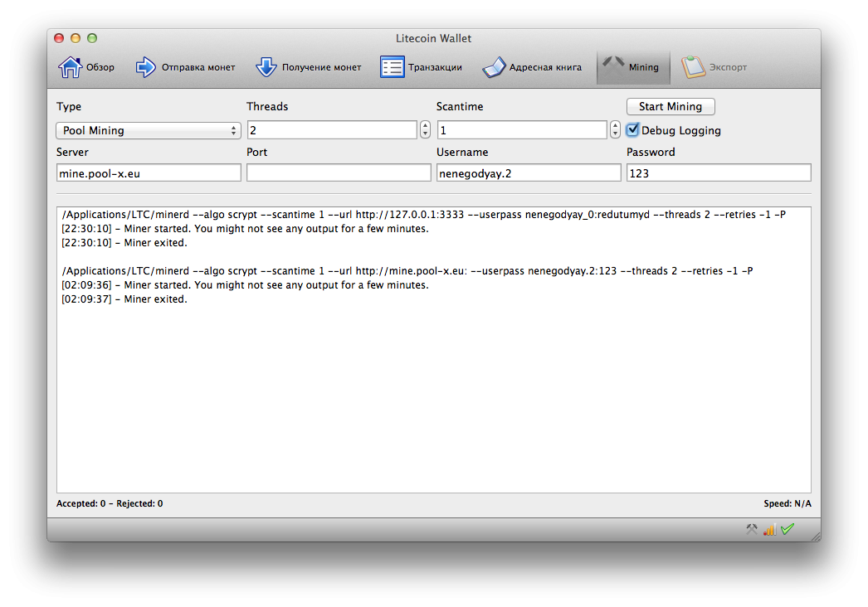Click the Получение монет download icon
The height and width of the screenshot is (607, 868).
click(x=266, y=67)
